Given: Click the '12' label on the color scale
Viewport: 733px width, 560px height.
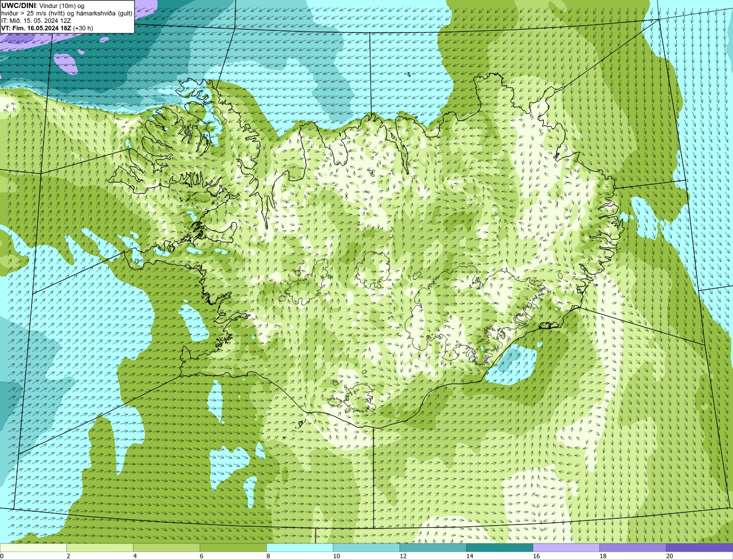Looking at the screenshot, I should pos(403,556).
